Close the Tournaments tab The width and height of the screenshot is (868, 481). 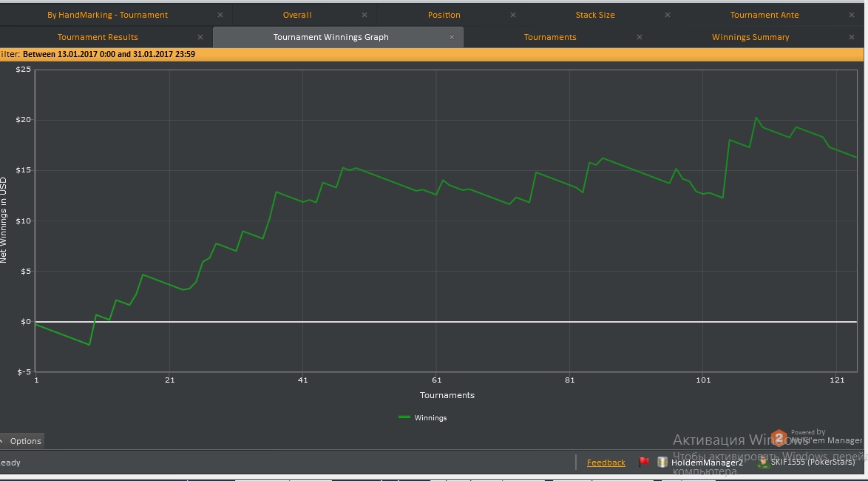pos(640,37)
